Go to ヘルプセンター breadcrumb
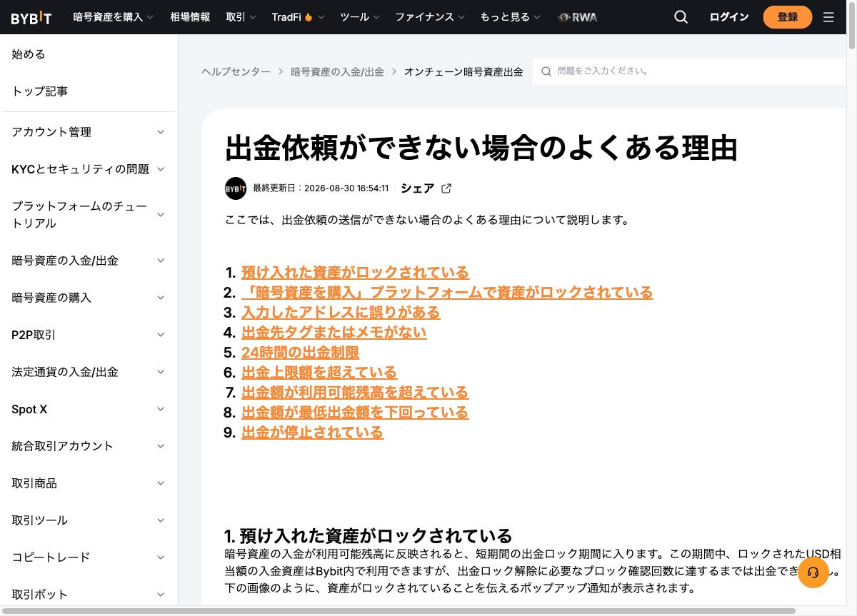Viewport: 857px width, 616px height. 236,71
